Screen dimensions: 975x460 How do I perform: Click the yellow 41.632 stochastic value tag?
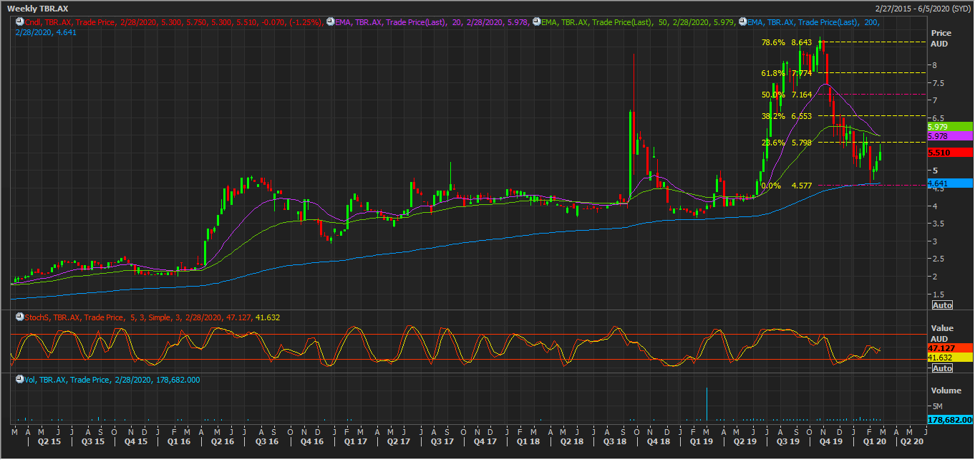(x=948, y=358)
